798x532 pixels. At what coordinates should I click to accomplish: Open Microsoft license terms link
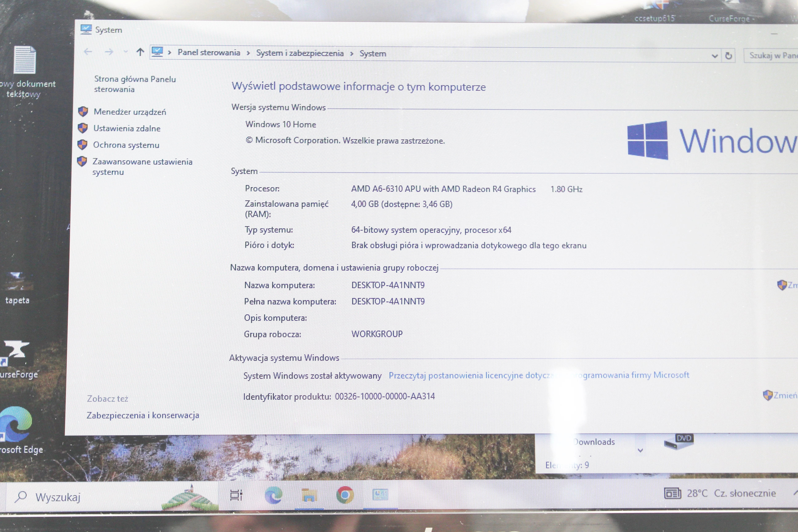tap(539, 375)
